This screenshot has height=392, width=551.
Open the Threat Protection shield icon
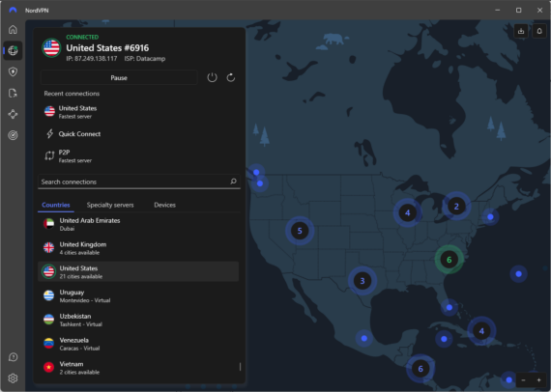[x=13, y=71]
